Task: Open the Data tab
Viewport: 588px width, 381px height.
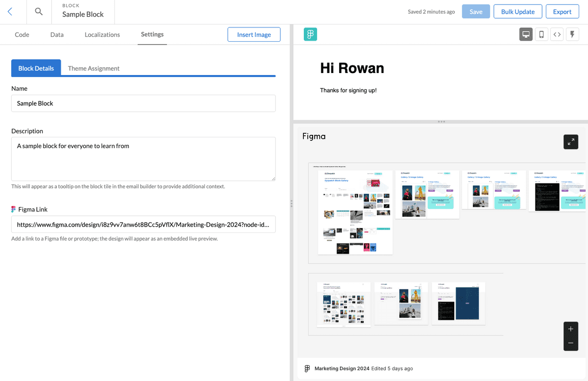Action: [57, 34]
